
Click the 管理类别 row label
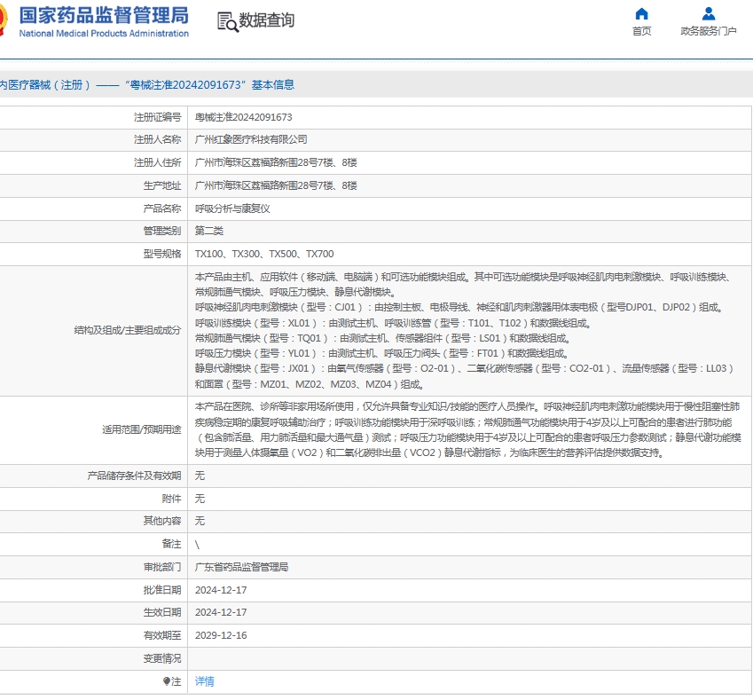point(162,231)
